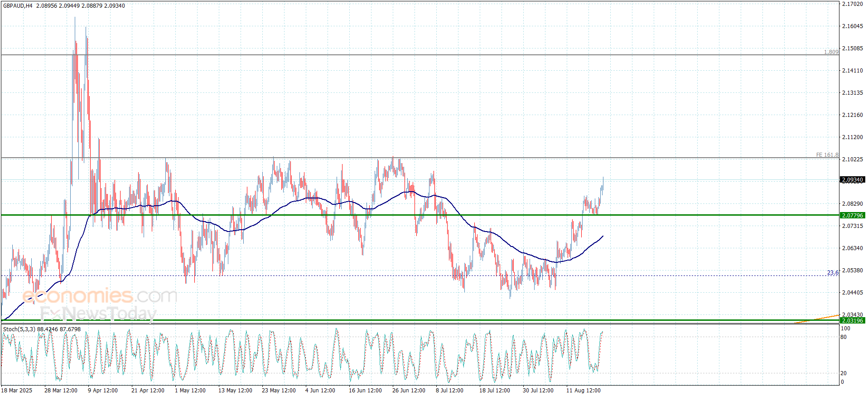Click the 26 Jun 12:00 date label
The image size is (868, 396).
[x=409, y=391]
